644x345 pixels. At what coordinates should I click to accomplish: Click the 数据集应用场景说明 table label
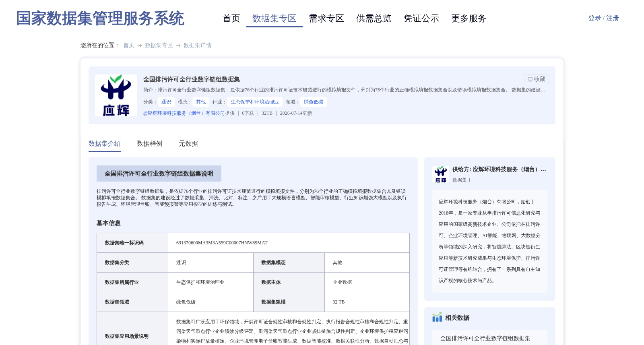point(127,336)
